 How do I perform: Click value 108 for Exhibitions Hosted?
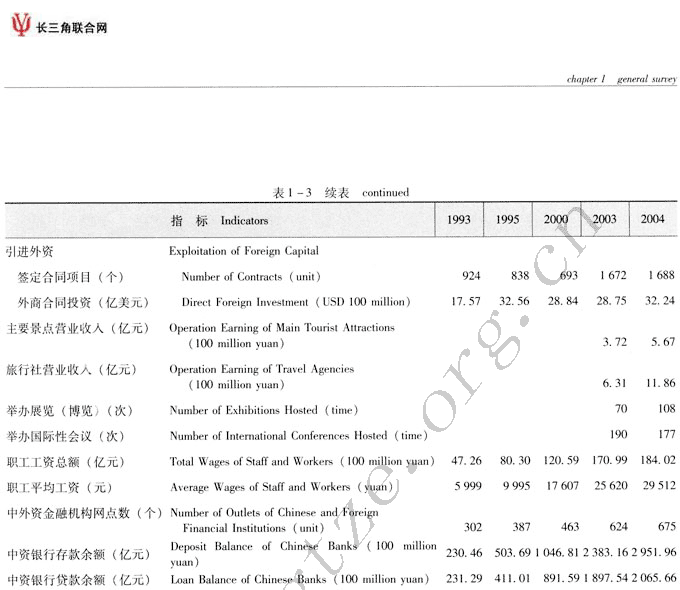click(667, 409)
